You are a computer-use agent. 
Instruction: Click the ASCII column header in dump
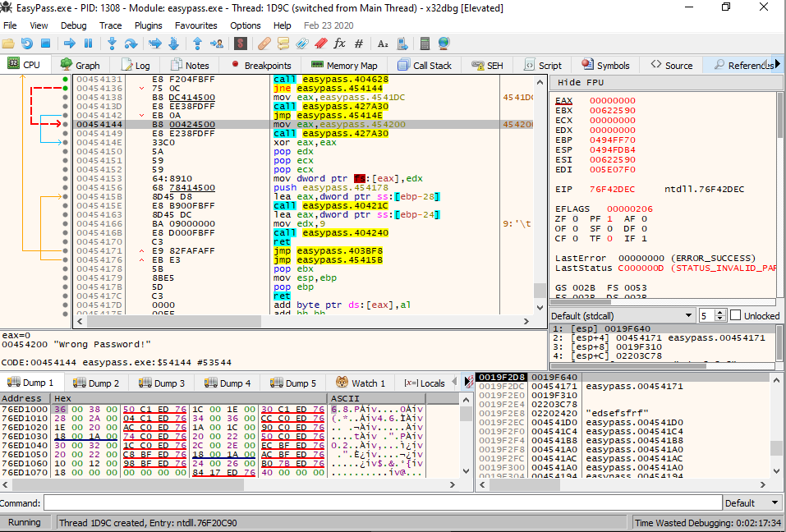(377, 398)
